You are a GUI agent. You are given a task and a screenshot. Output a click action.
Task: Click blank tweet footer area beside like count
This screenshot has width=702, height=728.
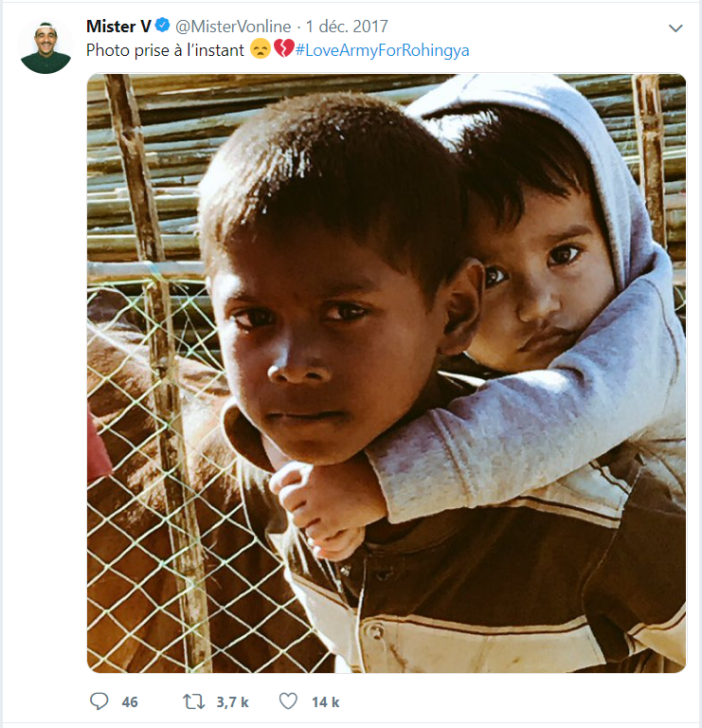tap(511, 701)
